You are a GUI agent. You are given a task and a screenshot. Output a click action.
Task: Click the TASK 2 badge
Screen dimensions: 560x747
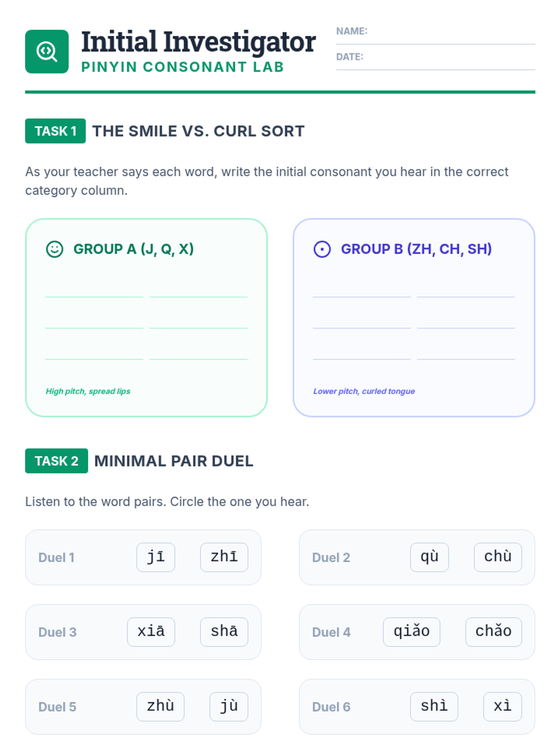tap(56, 461)
